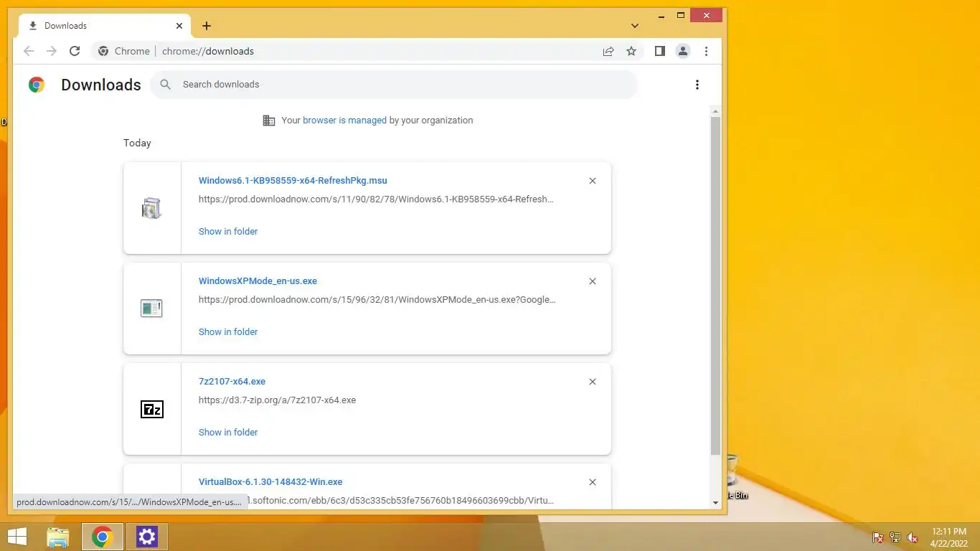Remove WindowsXPMode_en-us.exe from list
This screenshot has height=551, width=980.
coord(593,281)
